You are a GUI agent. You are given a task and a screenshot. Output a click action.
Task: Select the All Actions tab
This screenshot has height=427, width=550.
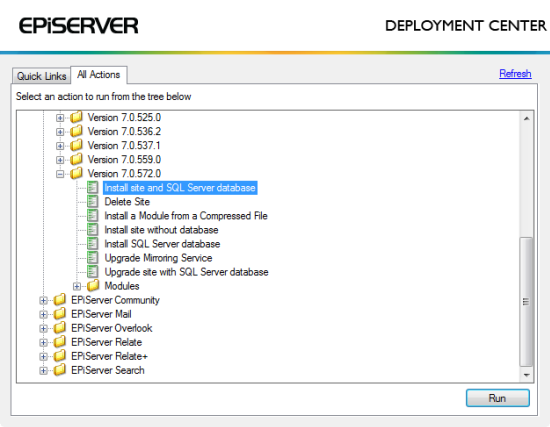99,75
